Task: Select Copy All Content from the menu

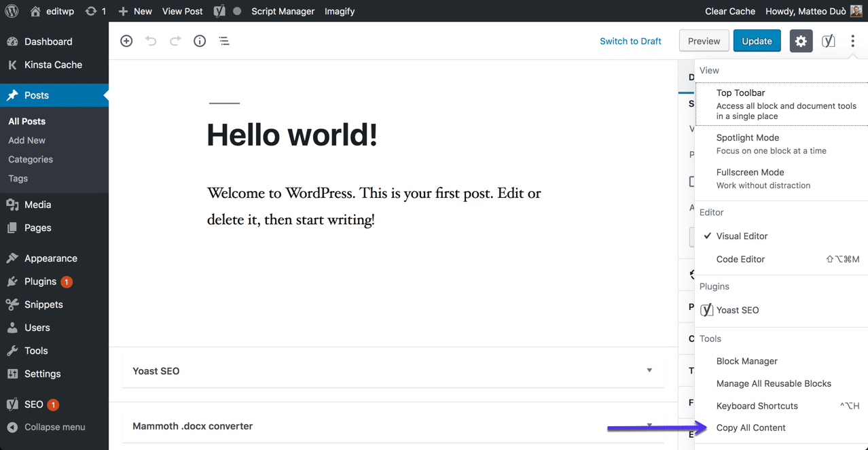Action: 751,428
